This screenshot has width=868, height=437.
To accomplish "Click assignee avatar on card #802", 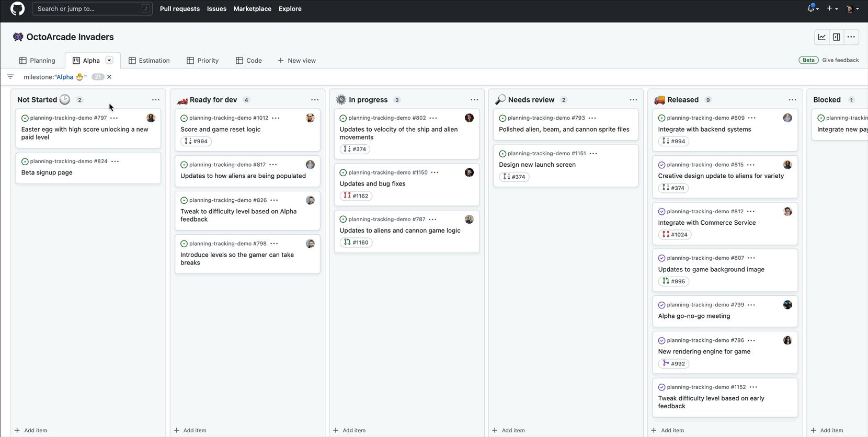I will click(x=469, y=118).
